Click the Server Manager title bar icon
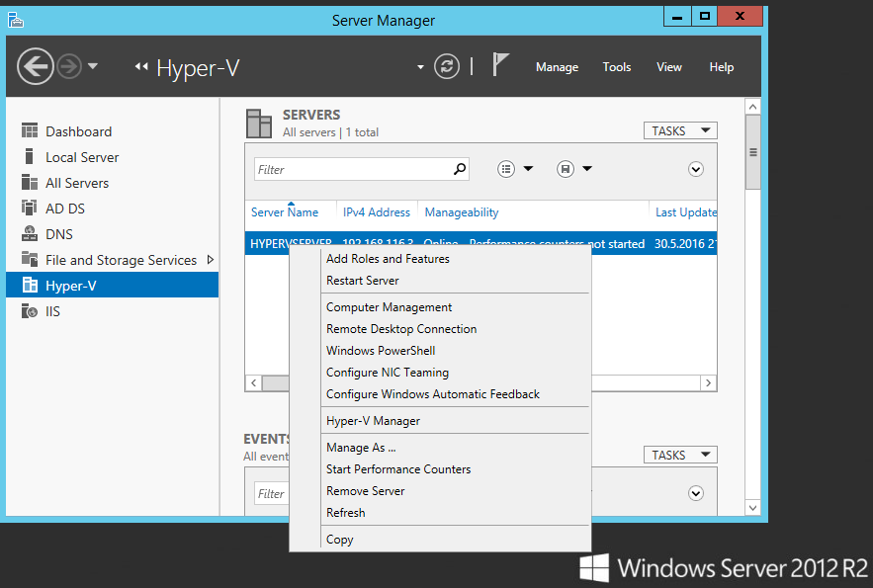The width and height of the screenshot is (873, 588). [16, 21]
